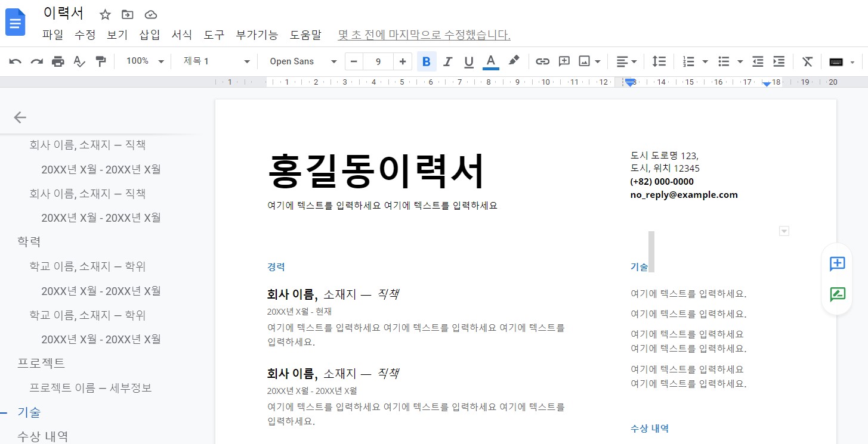The image size is (868, 444).
Task: Open the text color picker
Action: [490, 61]
